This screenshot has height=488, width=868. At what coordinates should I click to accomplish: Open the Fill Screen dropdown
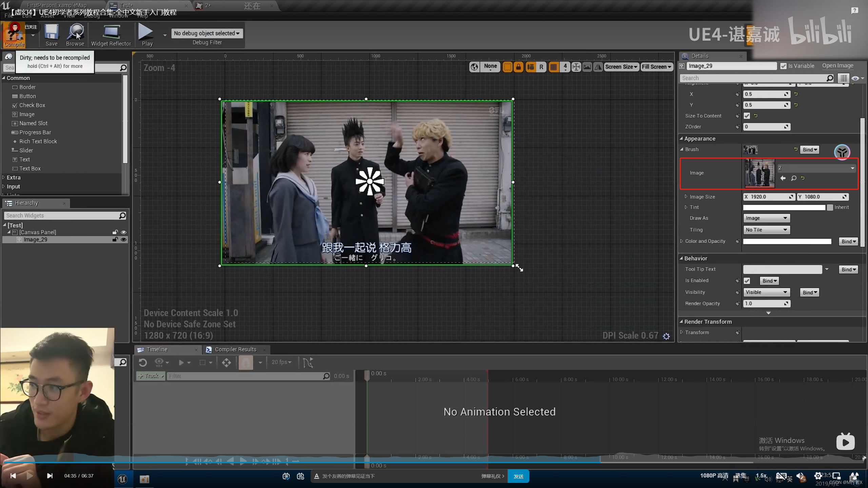click(x=656, y=67)
